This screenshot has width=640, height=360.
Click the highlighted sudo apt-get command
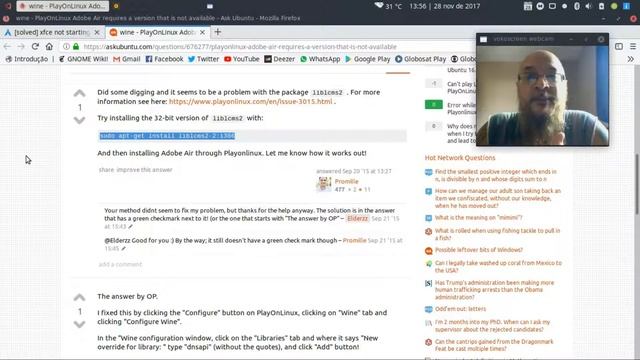(167, 136)
